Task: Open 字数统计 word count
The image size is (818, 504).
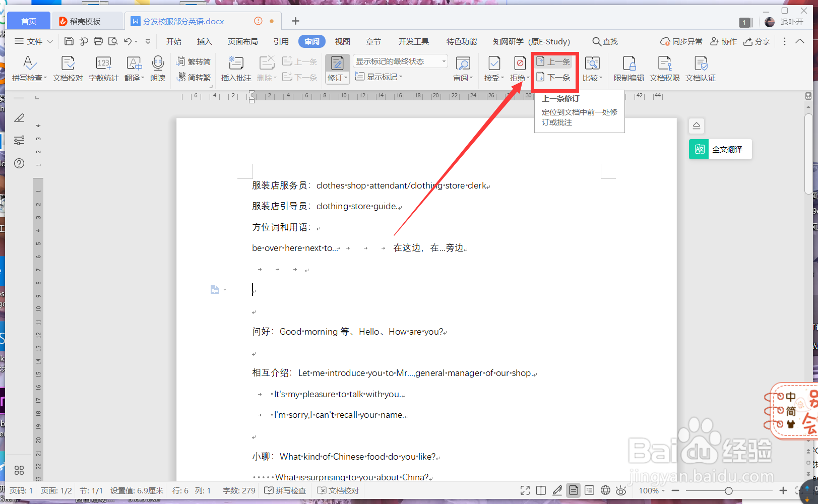Action: (x=103, y=68)
